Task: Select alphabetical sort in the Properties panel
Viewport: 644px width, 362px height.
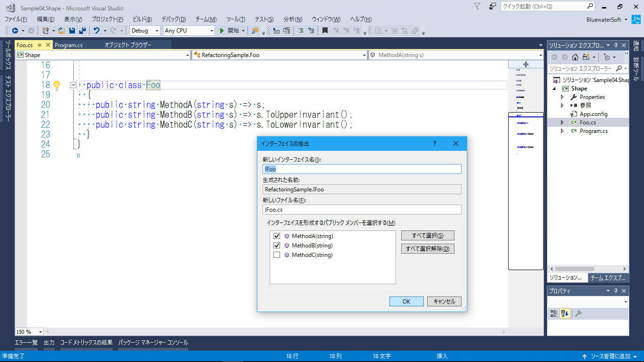Action: point(565,313)
